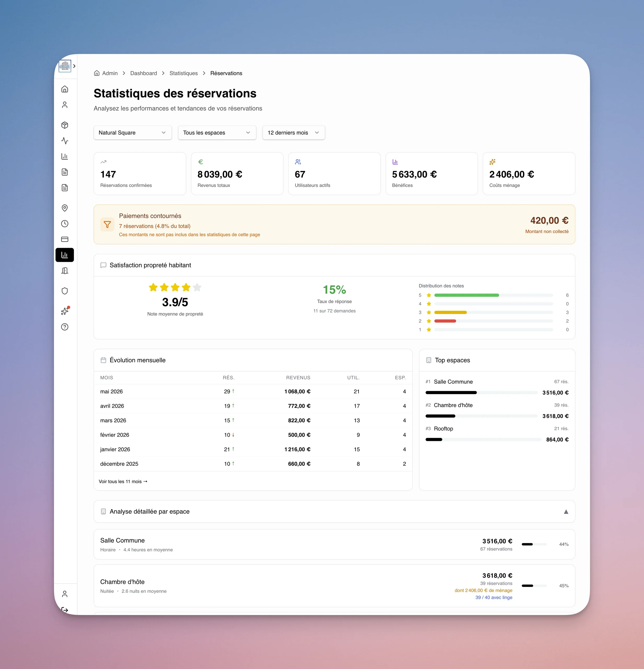Click the 5-star rating distribution bar
The width and height of the screenshot is (644, 669).
[493, 295]
